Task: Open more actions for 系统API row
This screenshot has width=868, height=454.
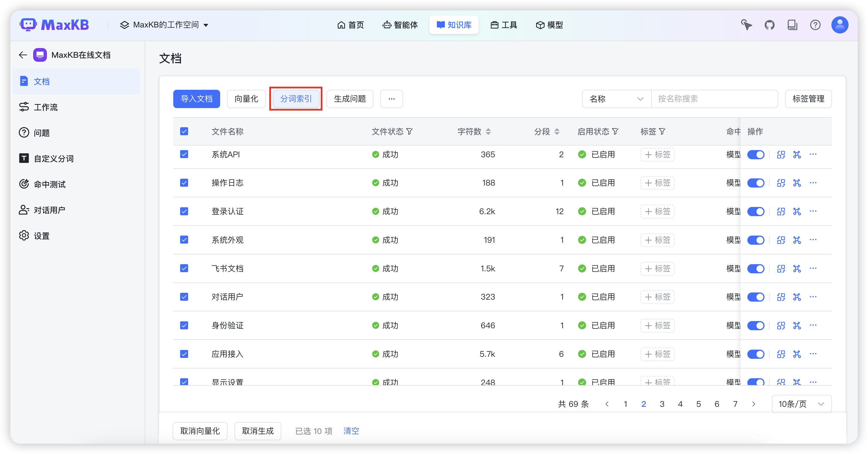Action: 813,154
